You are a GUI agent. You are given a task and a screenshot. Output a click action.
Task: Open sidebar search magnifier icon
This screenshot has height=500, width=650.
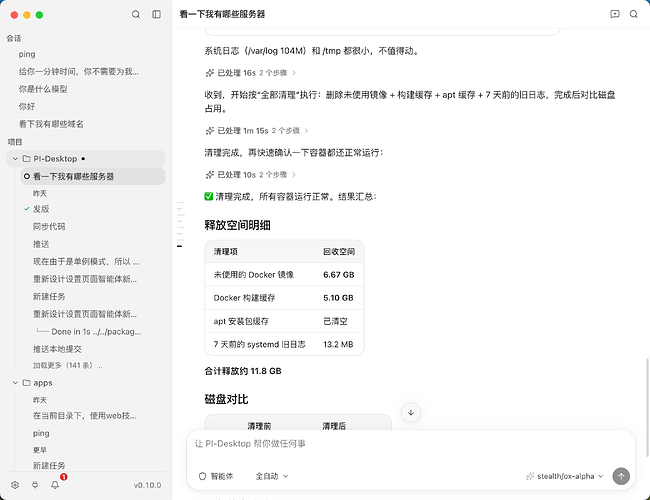point(136,15)
